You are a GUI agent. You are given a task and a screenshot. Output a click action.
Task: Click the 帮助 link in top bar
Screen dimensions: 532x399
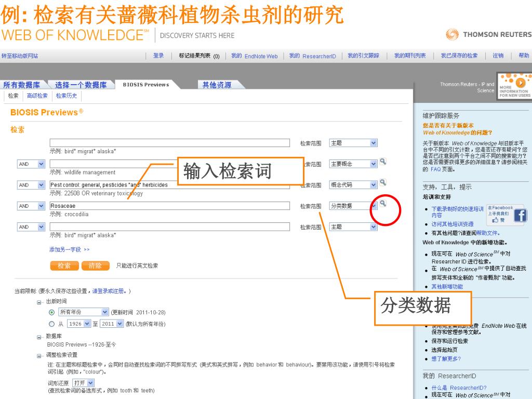[x=524, y=56]
